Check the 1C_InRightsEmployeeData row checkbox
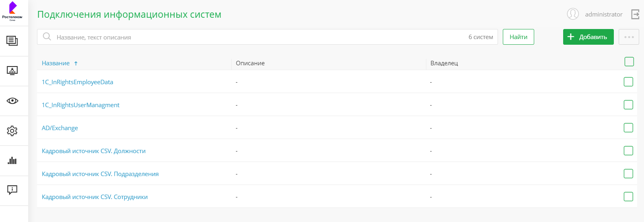This screenshot has height=222, width=644. coord(628,82)
